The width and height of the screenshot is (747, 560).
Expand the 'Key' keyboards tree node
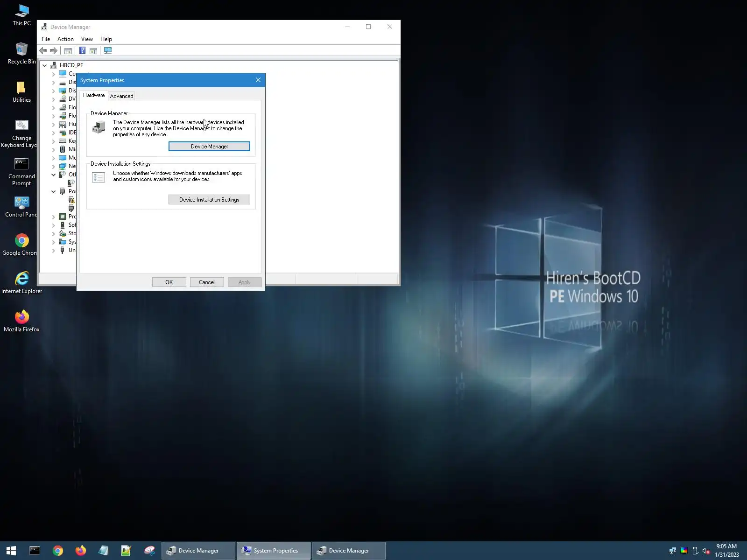53,141
